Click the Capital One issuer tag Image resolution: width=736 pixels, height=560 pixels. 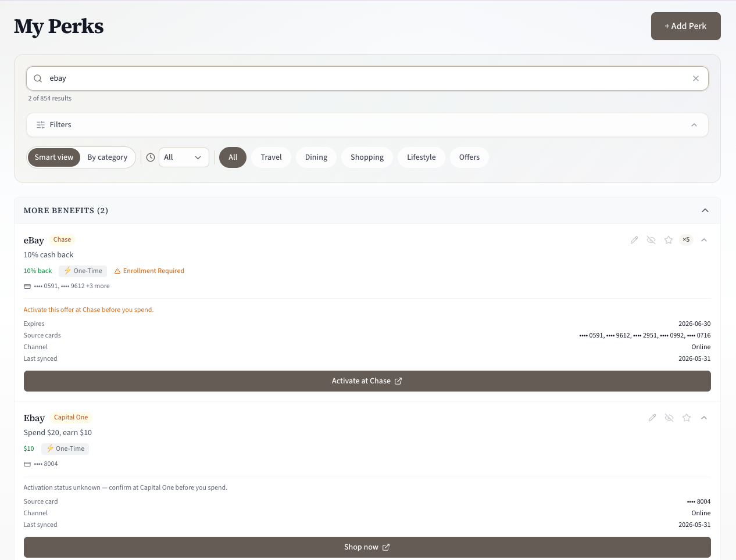tap(71, 417)
